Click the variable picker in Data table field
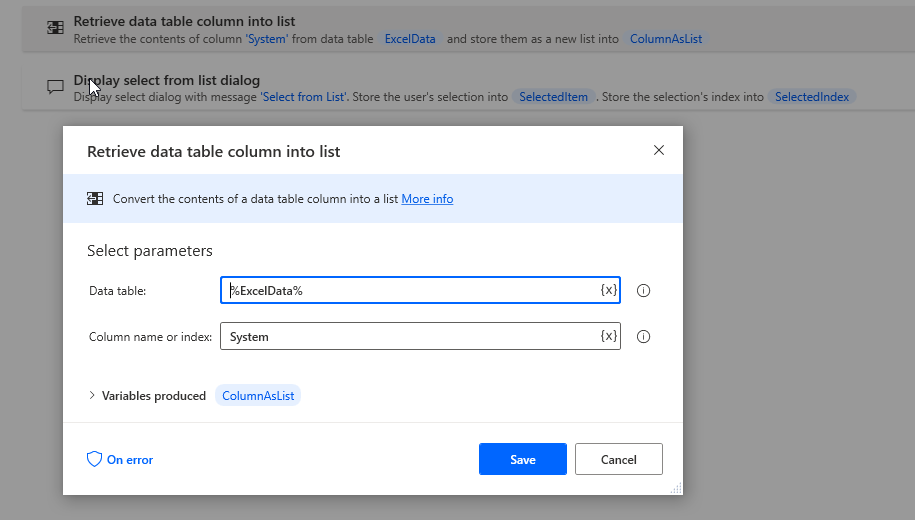Image resolution: width=915 pixels, height=520 pixels. pos(608,290)
